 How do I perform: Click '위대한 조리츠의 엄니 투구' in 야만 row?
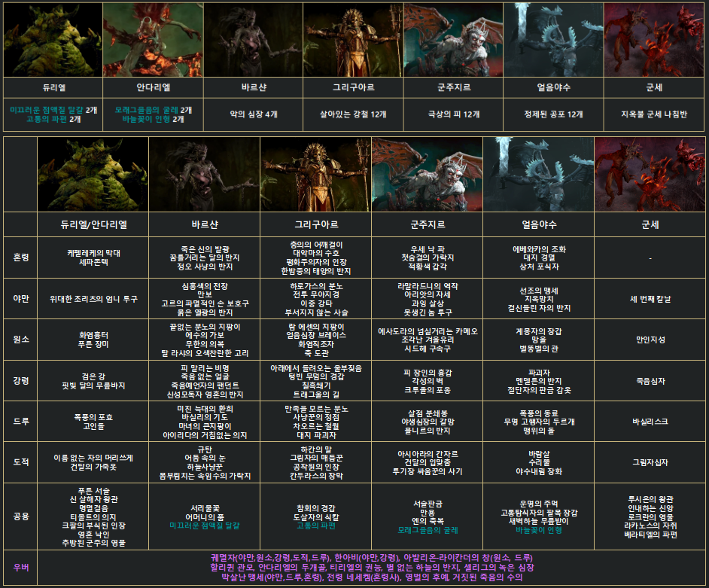click(x=93, y=299)
